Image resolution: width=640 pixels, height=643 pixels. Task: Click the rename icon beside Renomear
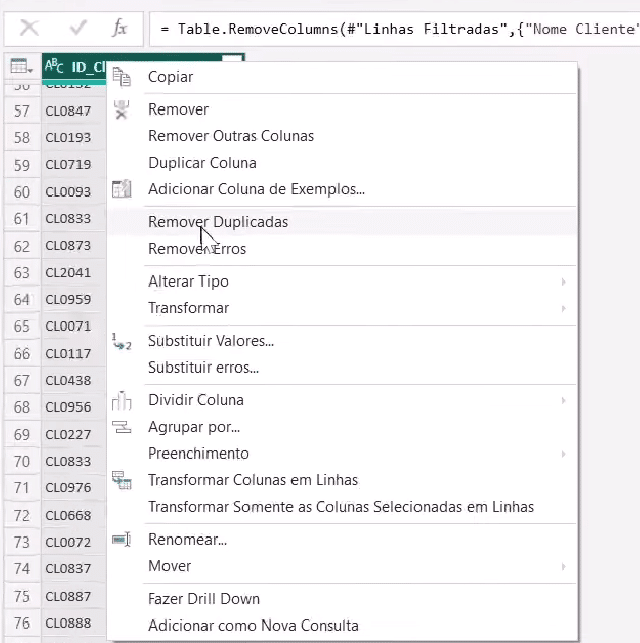click(x=122, y=540)
